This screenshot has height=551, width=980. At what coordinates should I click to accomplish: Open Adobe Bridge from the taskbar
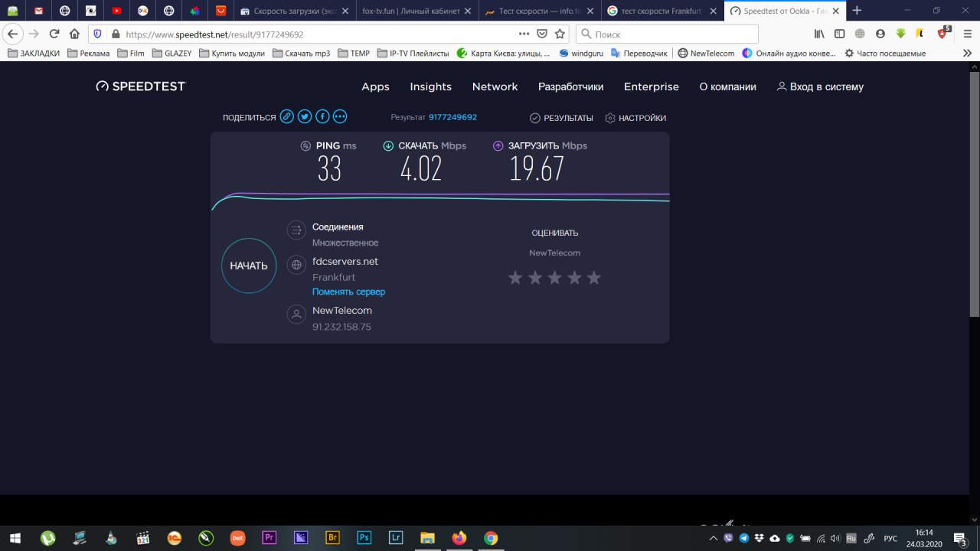(332, 538)
